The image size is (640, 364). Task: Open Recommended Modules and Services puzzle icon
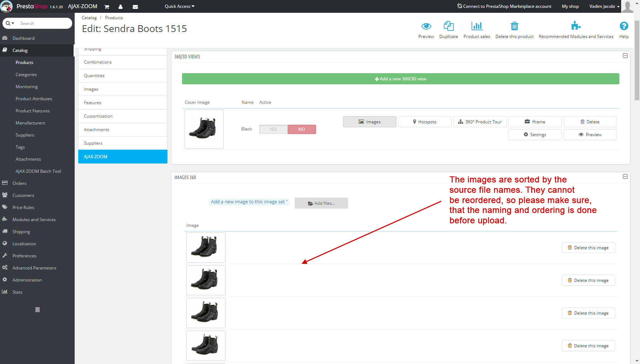[576, 26]
